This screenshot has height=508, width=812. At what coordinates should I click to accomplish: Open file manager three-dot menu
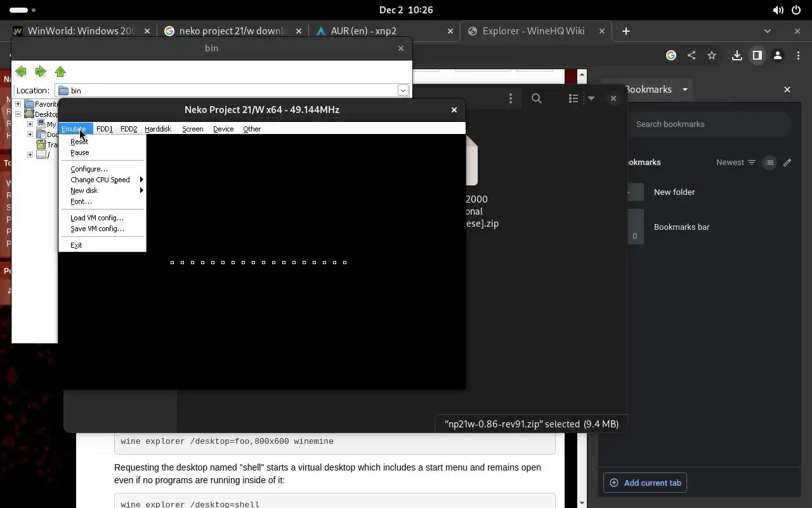point(511,98)
